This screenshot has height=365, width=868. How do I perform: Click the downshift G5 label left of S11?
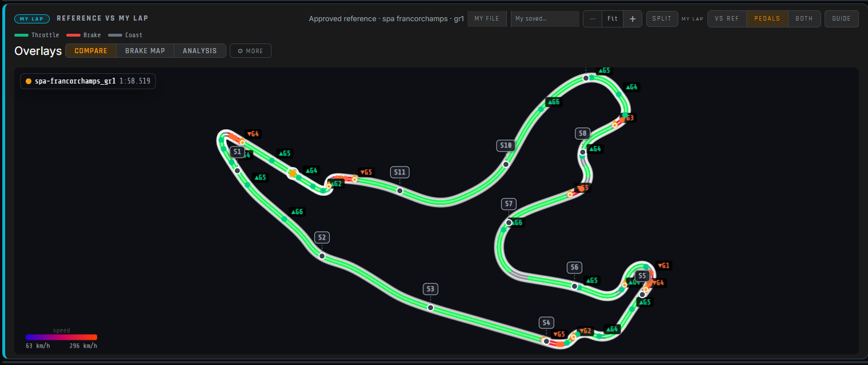(x=366, y=172)
